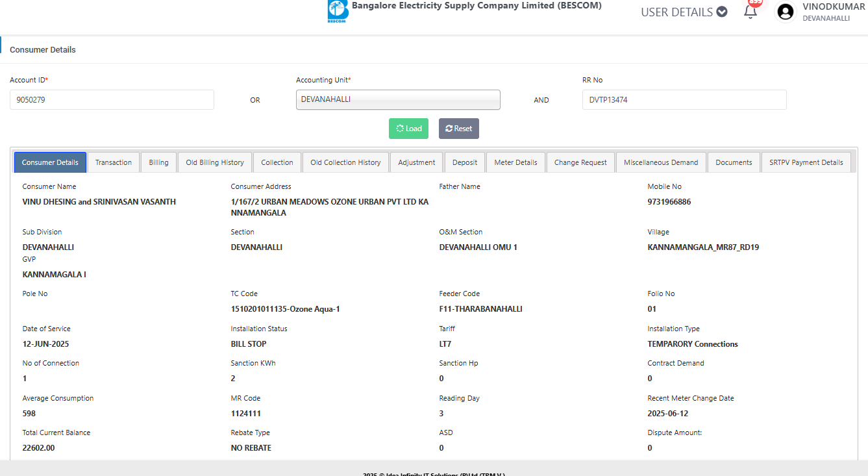Focus the RR No input field
868x476 pixels.
(684, 100)
